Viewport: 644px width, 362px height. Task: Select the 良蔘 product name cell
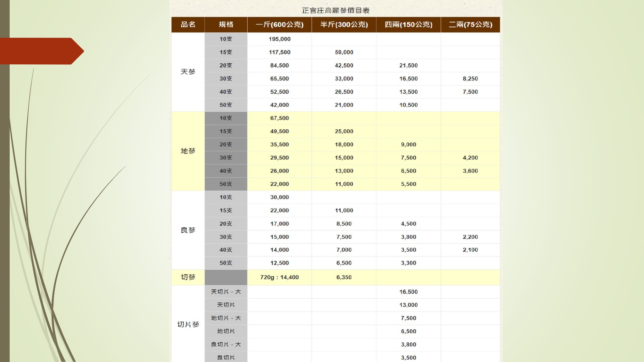click(188, 230)
